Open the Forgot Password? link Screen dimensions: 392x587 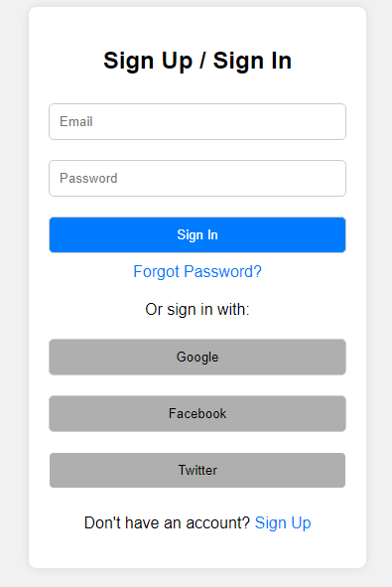[x=197, y=271]
